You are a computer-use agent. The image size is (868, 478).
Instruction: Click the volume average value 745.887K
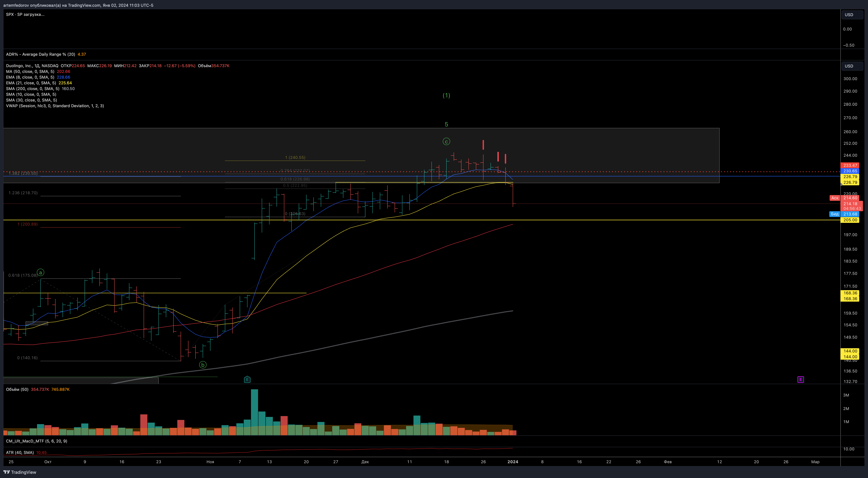61,389
